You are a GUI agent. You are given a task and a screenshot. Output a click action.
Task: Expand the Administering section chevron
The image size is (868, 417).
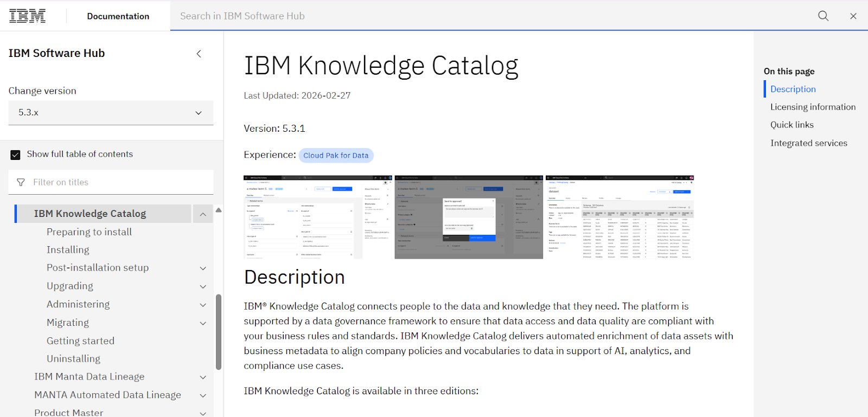point(203,305)
